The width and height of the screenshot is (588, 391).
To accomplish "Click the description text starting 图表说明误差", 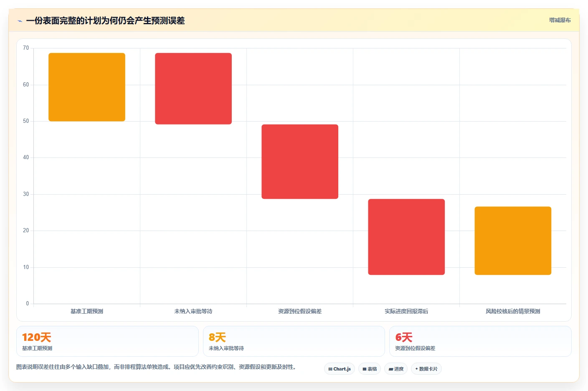I will tap(156, 367).
